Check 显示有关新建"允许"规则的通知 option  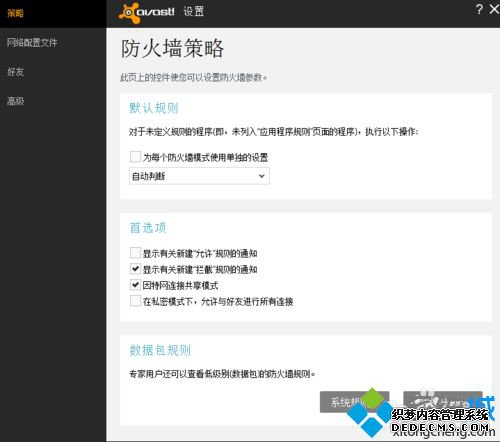pos(135,253)
